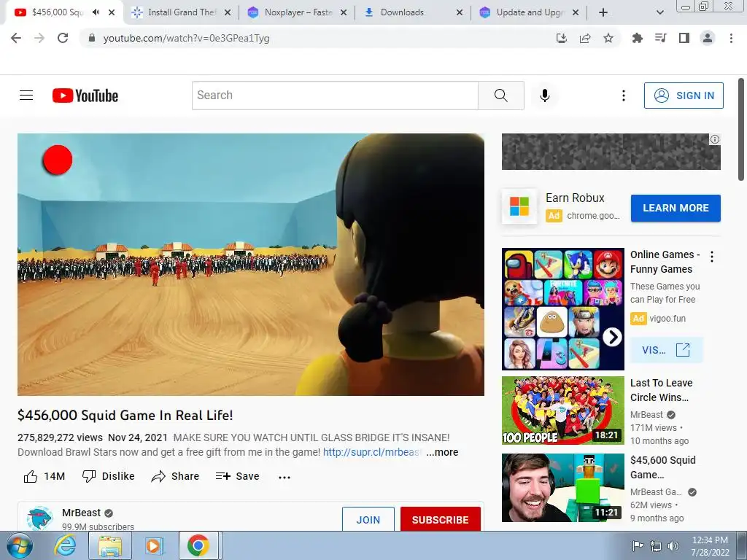Launch Internet Explorer from taskbar
This screenshot has height=560, width=747.
pos(64,545)
